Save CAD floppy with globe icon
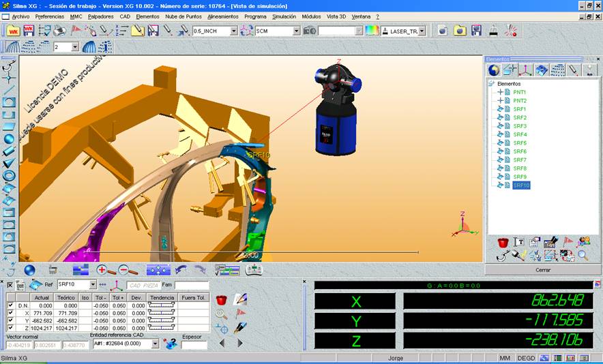 pyautogui.click(x=477, y=31)
